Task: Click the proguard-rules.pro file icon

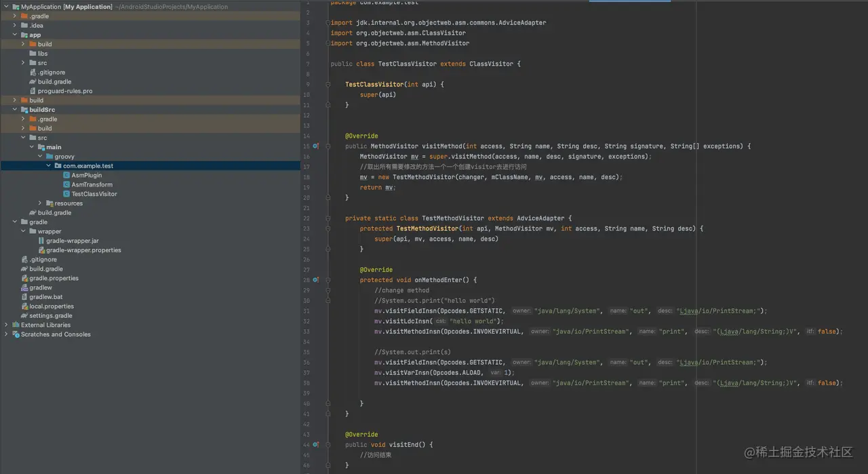Action: [33, 91]
